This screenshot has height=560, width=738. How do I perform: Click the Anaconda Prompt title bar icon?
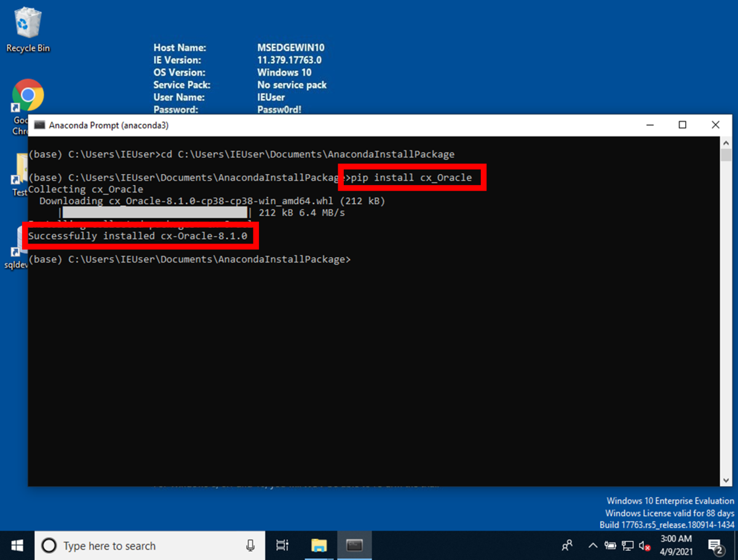39,125
